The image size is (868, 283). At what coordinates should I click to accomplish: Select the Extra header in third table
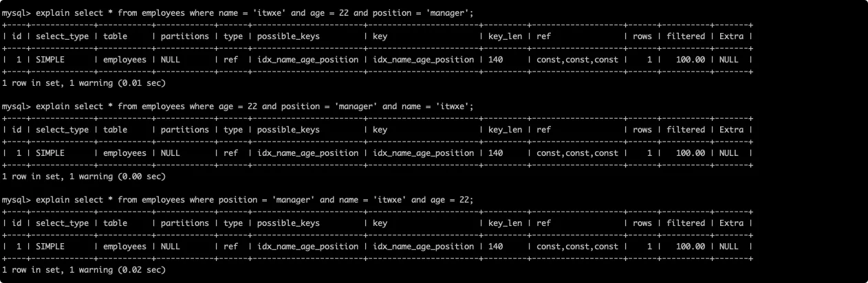(731, 223)
